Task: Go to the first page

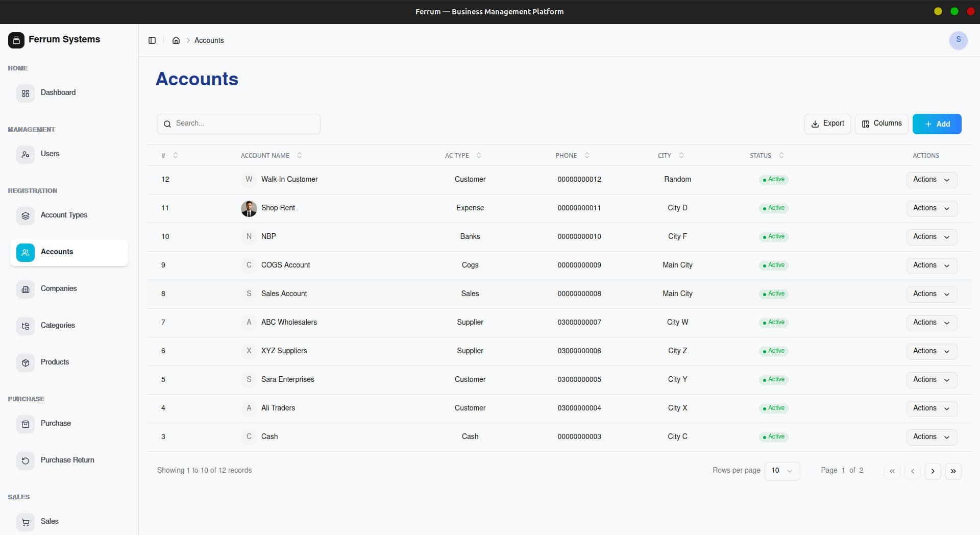Action: [892, 471]
